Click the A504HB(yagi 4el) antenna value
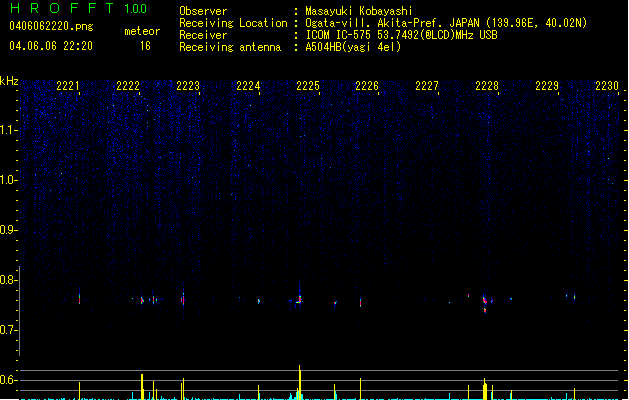The image size is (629, 400). [353, 47]
